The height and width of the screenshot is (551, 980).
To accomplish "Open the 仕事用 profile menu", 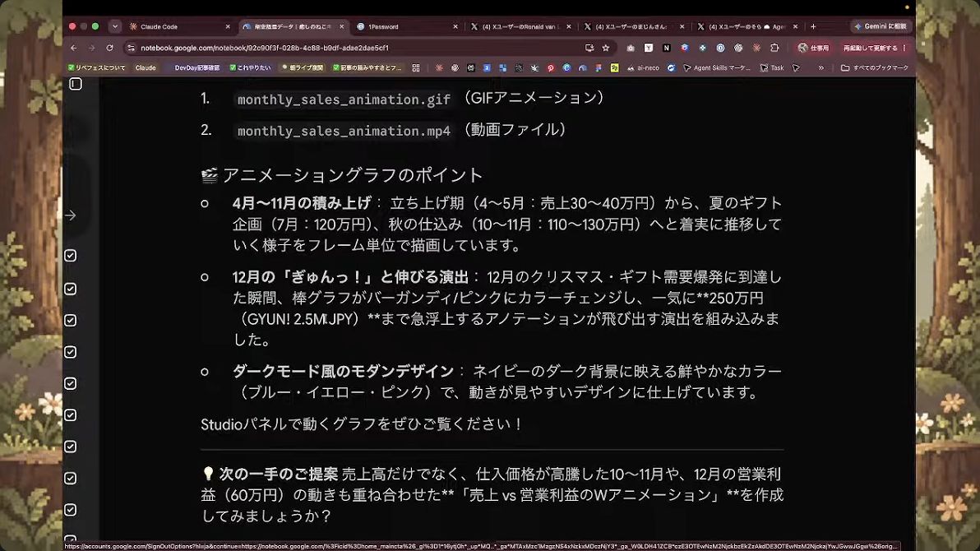I will 813,48.
